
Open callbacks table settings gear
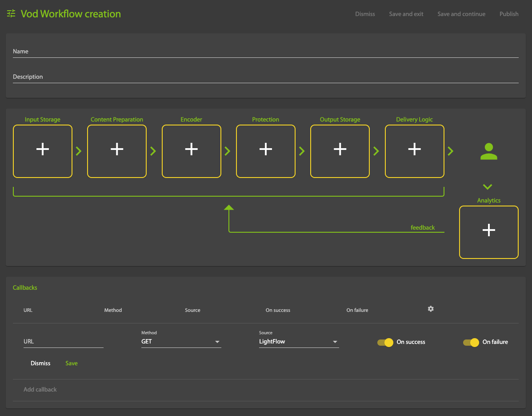click(x=431, y=309)
